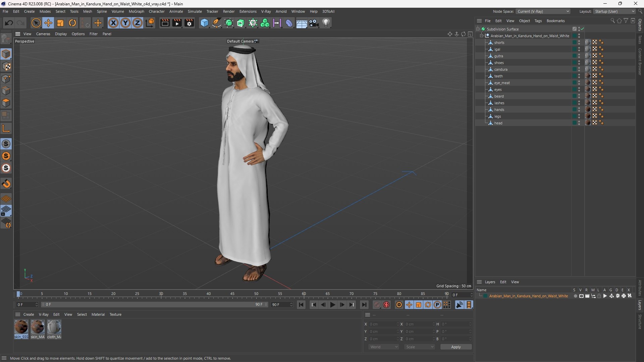Select the Live Selection tool
Screen dimensions: 644x362
[36, 23]
